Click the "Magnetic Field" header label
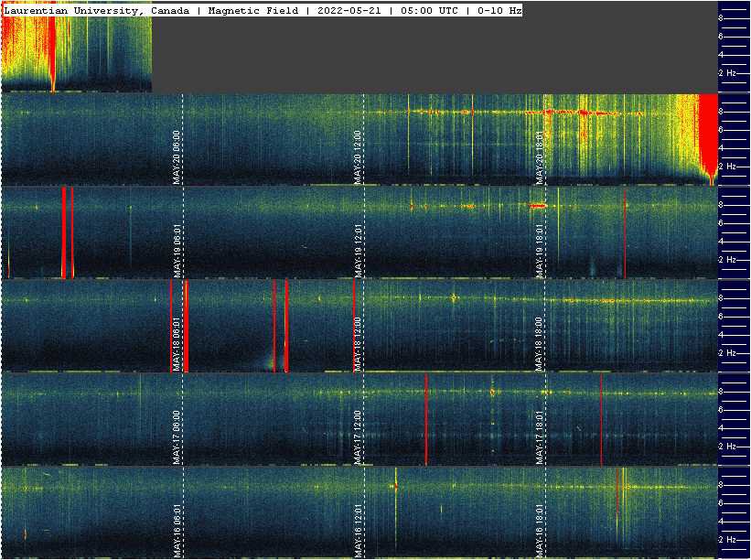751x560 pixels. click(x=253, y=11)
